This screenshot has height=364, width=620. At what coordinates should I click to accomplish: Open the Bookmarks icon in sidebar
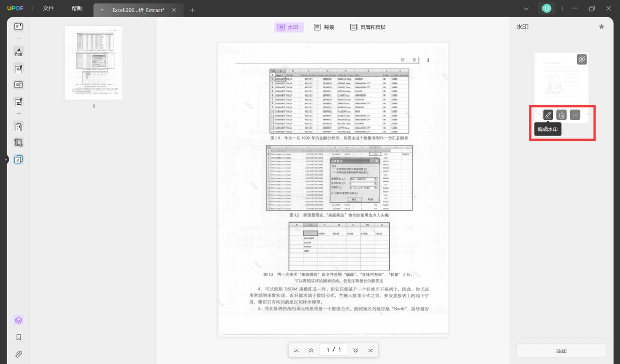pyautogui.click(x=19, y=337)
